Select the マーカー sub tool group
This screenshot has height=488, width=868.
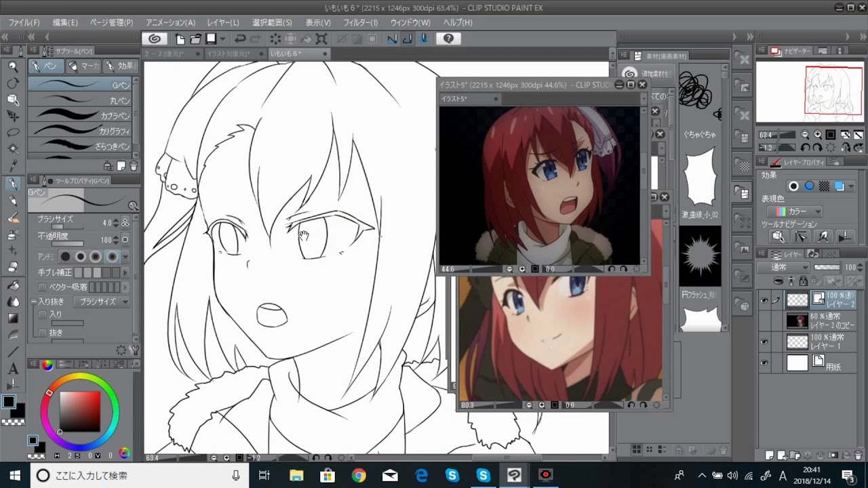click(x=83, y=66)
